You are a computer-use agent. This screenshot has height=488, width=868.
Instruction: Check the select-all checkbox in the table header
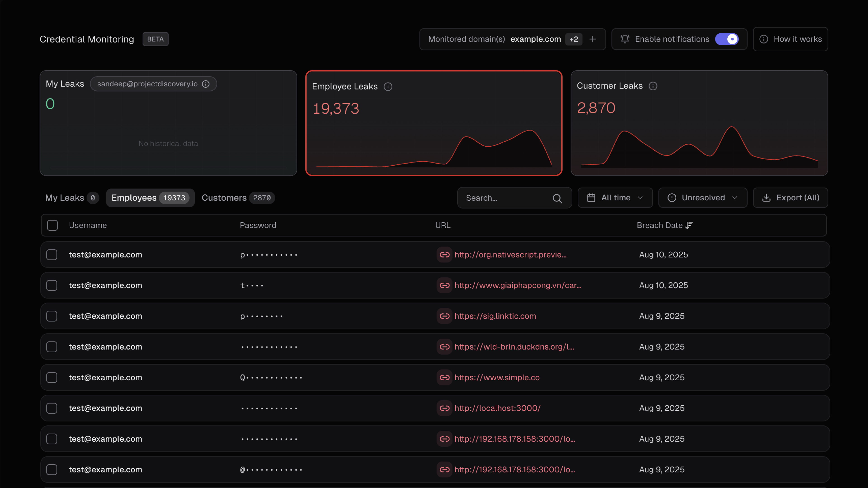coord(53,225)
